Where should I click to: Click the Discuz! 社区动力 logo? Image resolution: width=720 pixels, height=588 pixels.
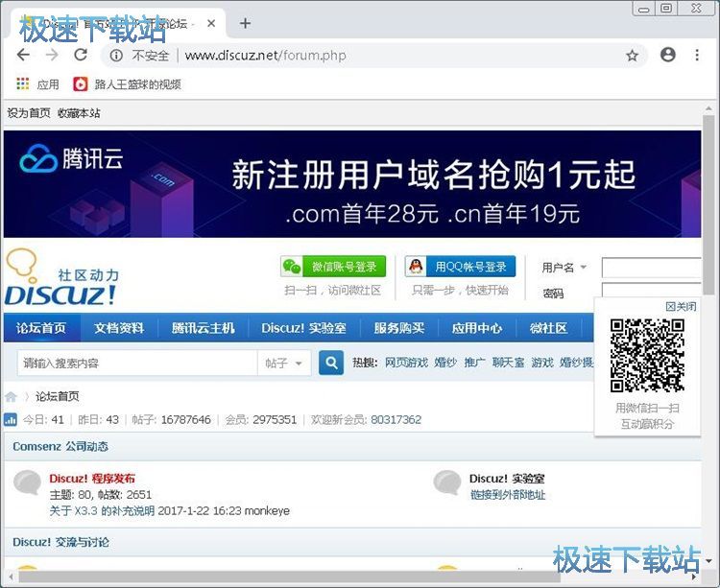pos(61,278)
